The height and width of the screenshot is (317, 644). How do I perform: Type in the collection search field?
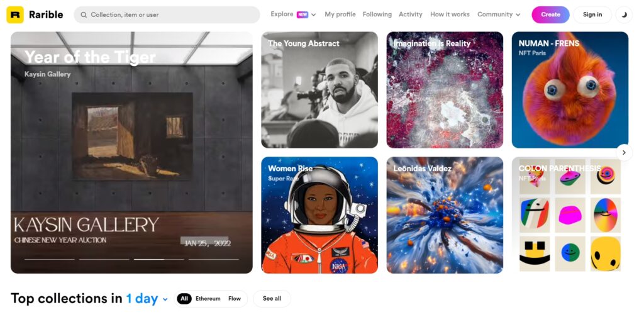[170, 14]
